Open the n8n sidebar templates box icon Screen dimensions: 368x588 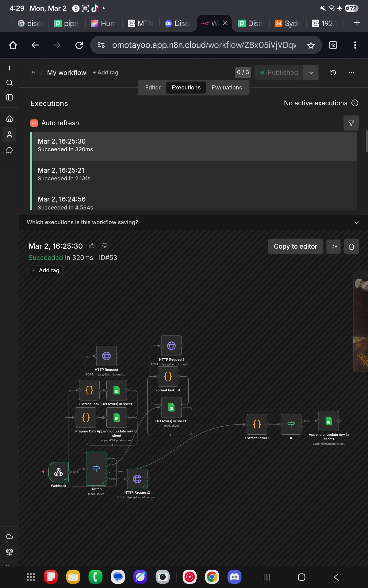(10, 552)
